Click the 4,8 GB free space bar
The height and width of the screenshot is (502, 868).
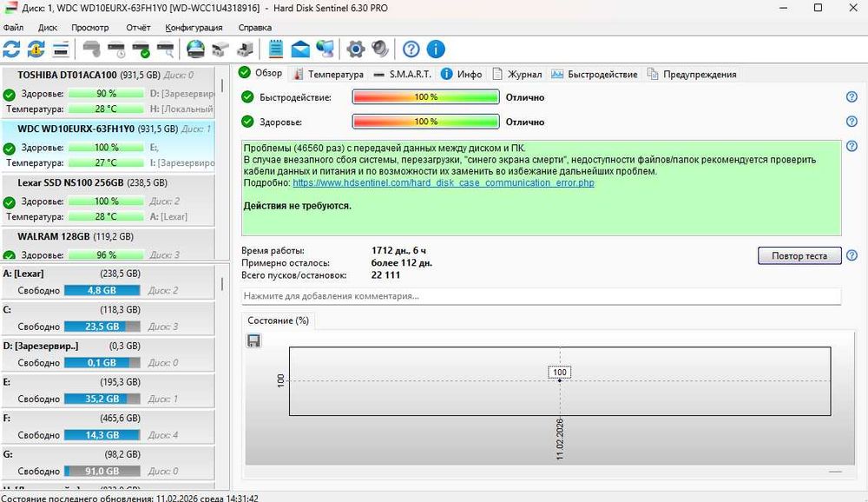(x=102, y=290)
